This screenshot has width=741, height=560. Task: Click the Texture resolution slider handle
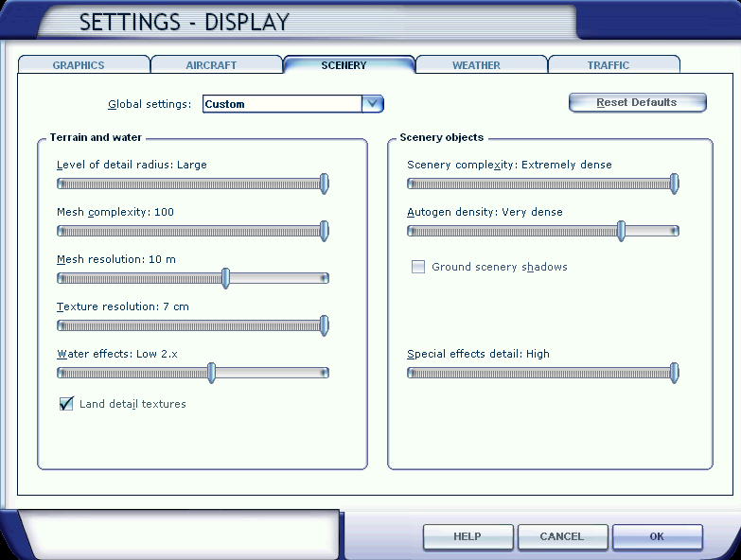(325, 324)
